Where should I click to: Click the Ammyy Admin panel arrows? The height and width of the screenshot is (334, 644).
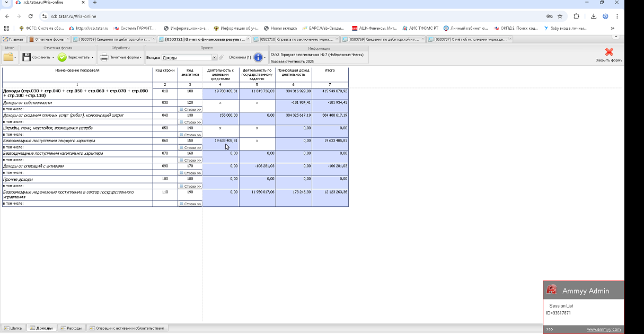[x=550, y=329]
